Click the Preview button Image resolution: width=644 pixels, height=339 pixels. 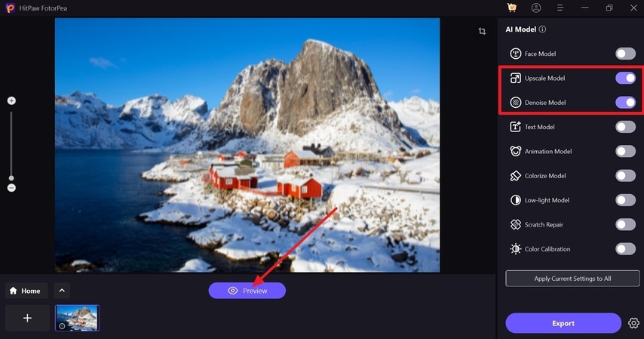coord(247,291)
